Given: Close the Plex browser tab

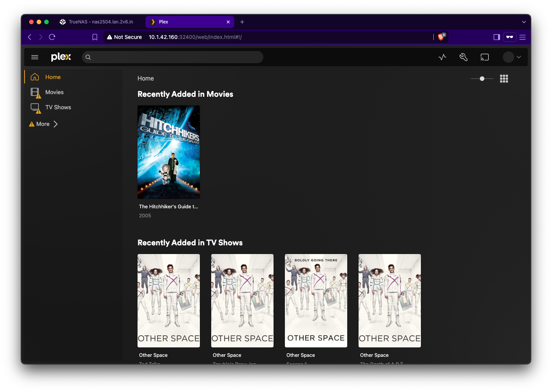Looking at the screenshot, I should [228, 22].
